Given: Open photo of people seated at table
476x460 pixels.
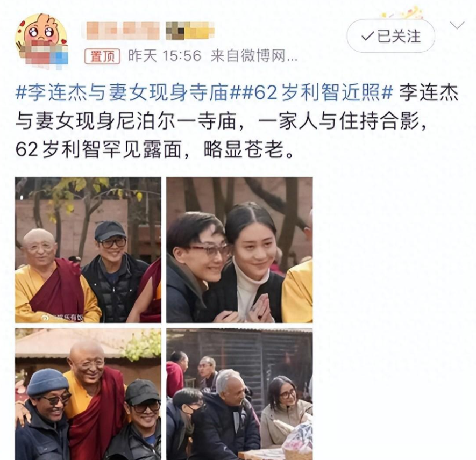Looking at the screenshot, I should [239, 394].
